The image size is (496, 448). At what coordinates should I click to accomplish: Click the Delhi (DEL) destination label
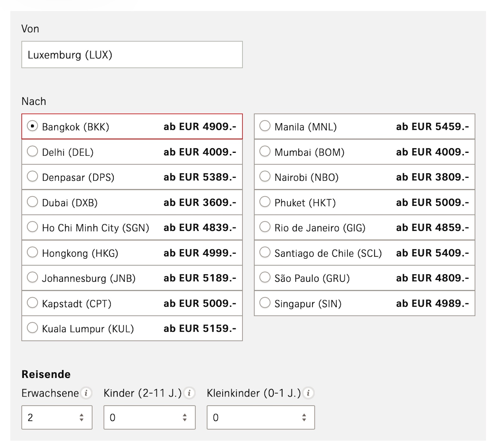[68, 152]
